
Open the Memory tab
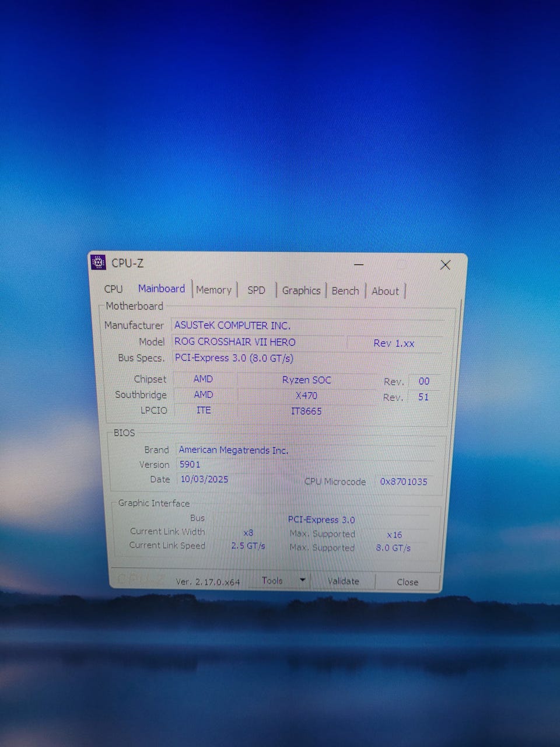click(213, 290)
